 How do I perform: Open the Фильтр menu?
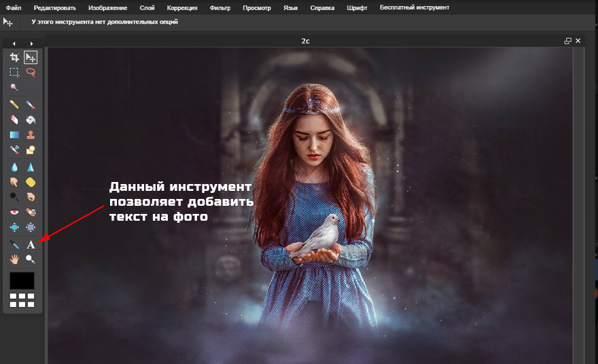point(220,7)
